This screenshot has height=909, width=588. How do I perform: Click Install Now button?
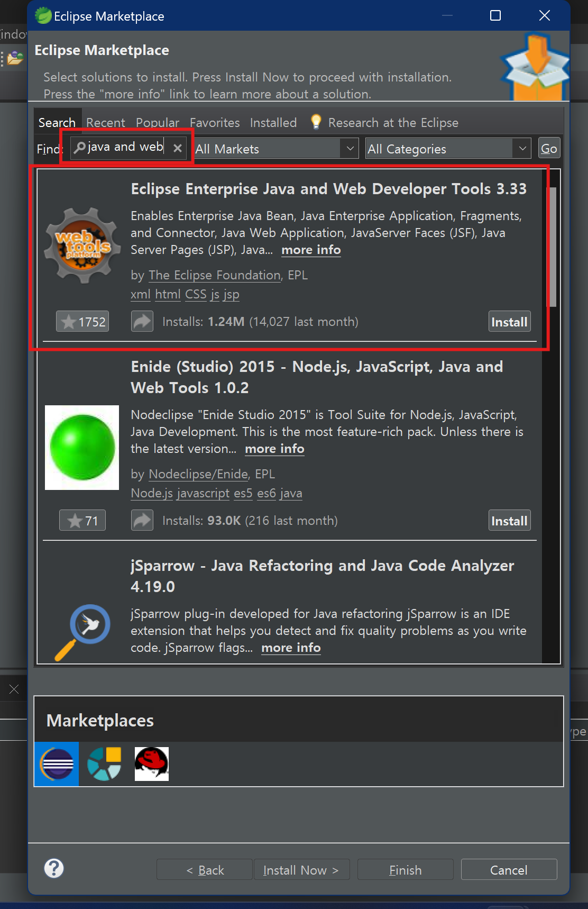(x=301, y=869)
